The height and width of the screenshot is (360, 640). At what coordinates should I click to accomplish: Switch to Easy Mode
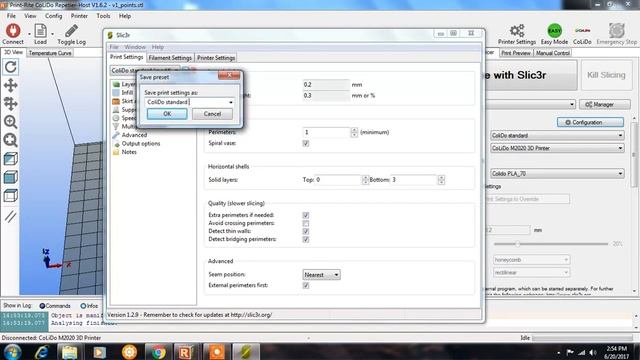coord(554,31)
